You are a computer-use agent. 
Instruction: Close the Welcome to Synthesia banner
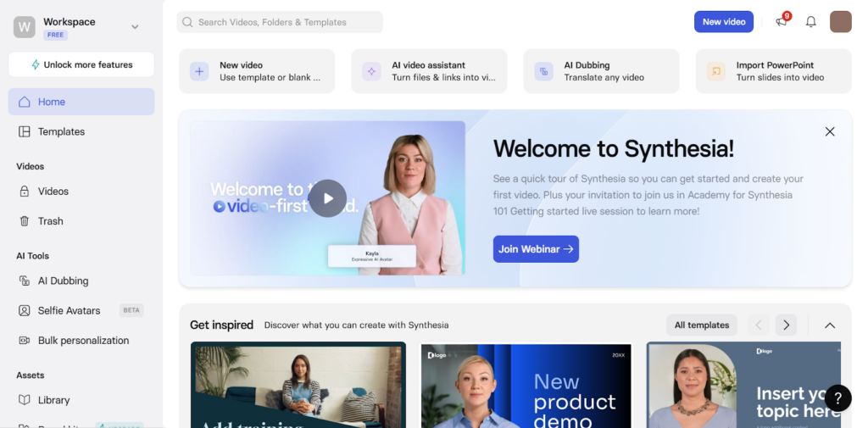point(830,131)
